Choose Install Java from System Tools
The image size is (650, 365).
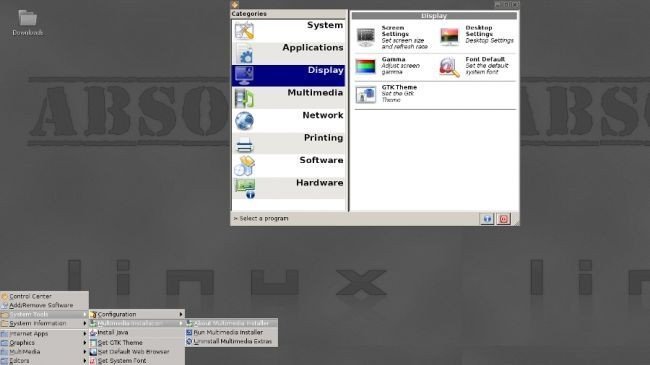[x=137, y=333]
